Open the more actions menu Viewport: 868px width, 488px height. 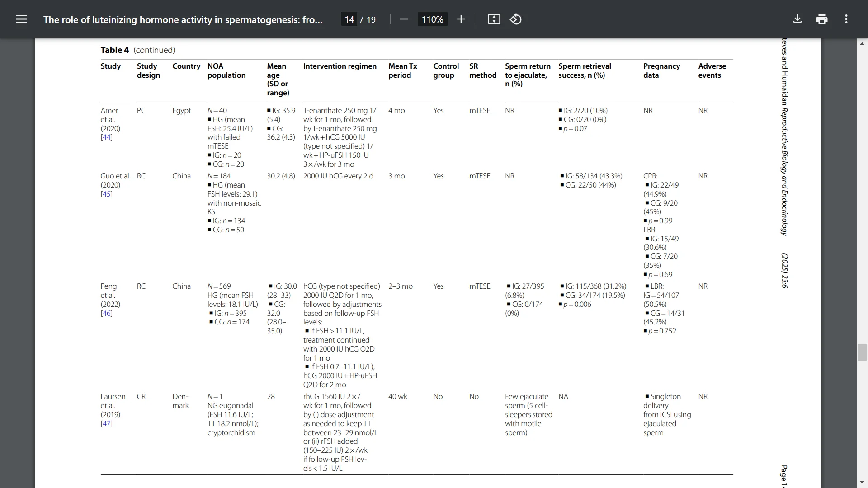click(x=846, y=19)
